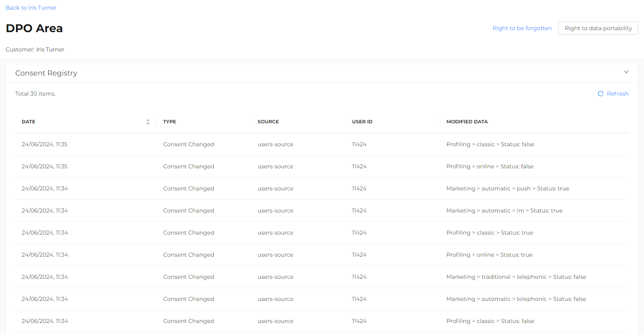Select 'Marketing > automatic > push > Status: true'

tap(508, 188)
